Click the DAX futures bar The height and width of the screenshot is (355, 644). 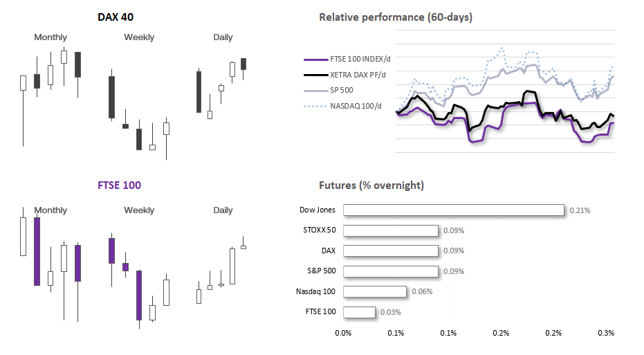click(x=391, y=251)
